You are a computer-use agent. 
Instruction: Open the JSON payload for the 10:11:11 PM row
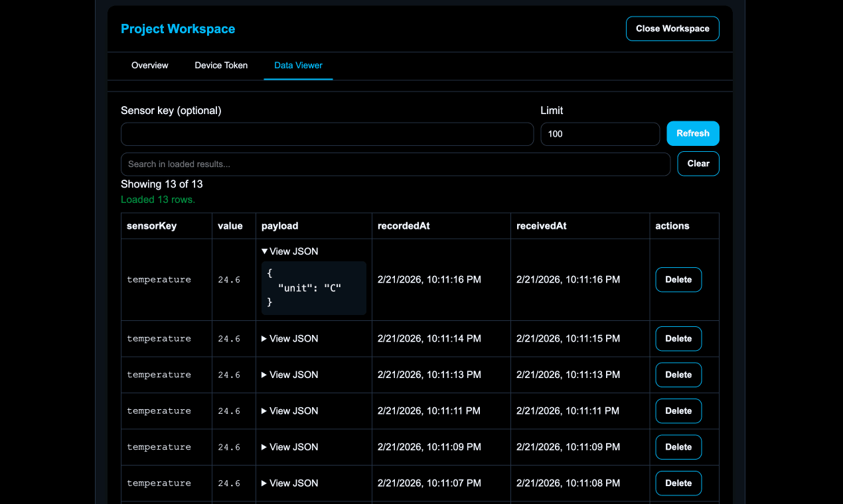point(289,410)
